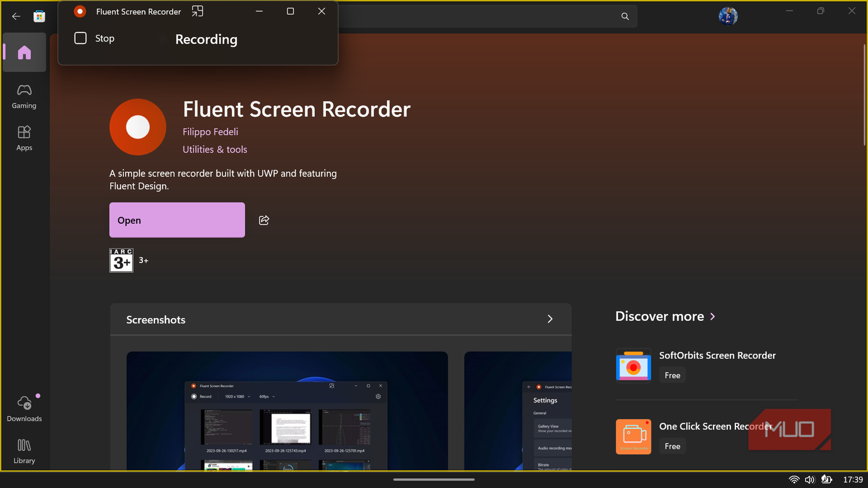Open the SoftOrbits Screen Recorder app icon
Viewport: 868px width, 488px height.
[634, 365]
